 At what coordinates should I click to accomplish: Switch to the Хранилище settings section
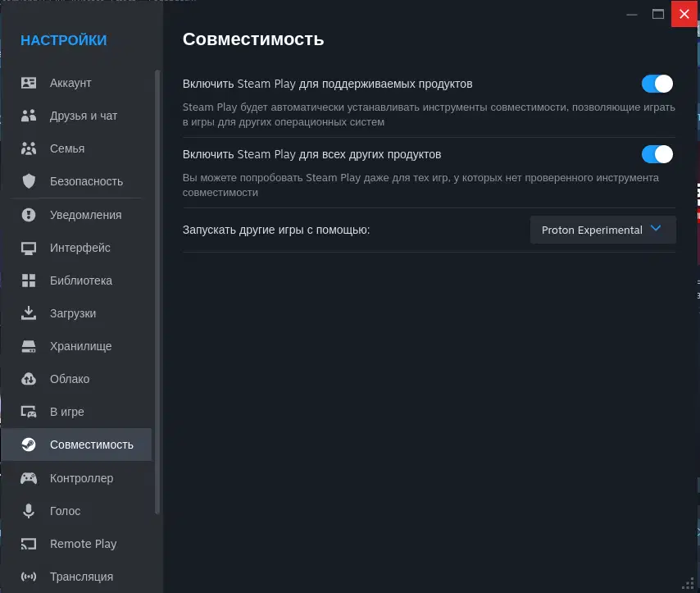coord(80,346)
